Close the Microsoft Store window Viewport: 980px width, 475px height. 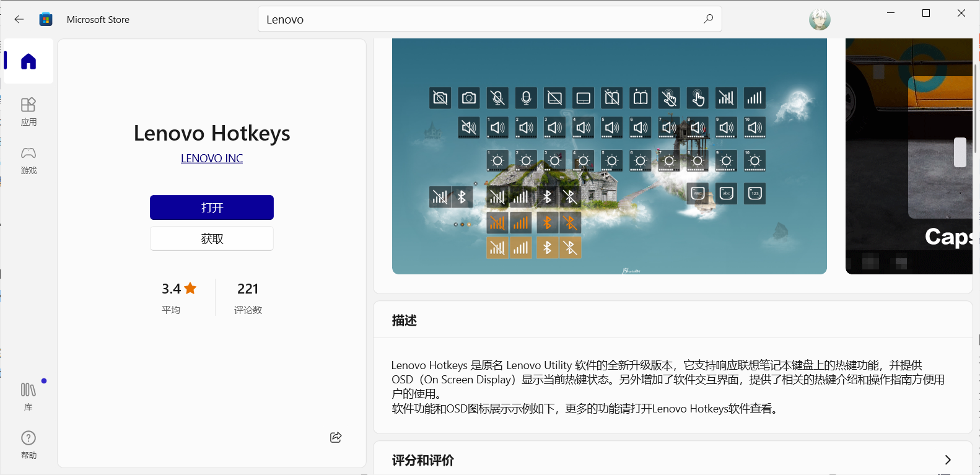pyautogui.click(x=961, y=13)
